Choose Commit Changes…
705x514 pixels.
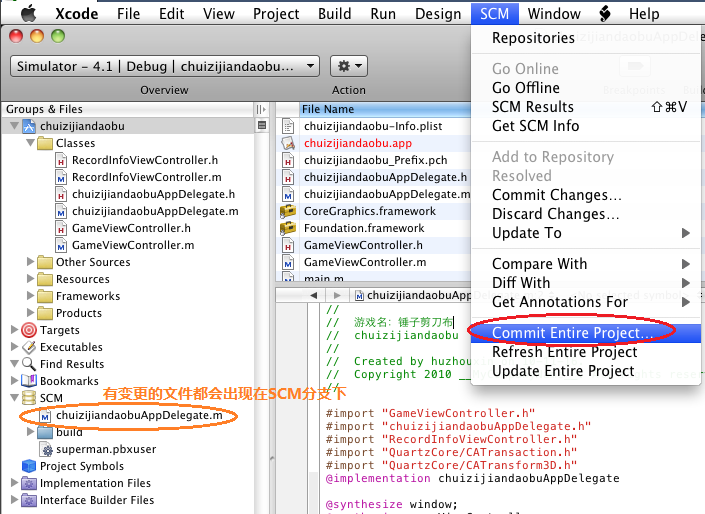585,195
